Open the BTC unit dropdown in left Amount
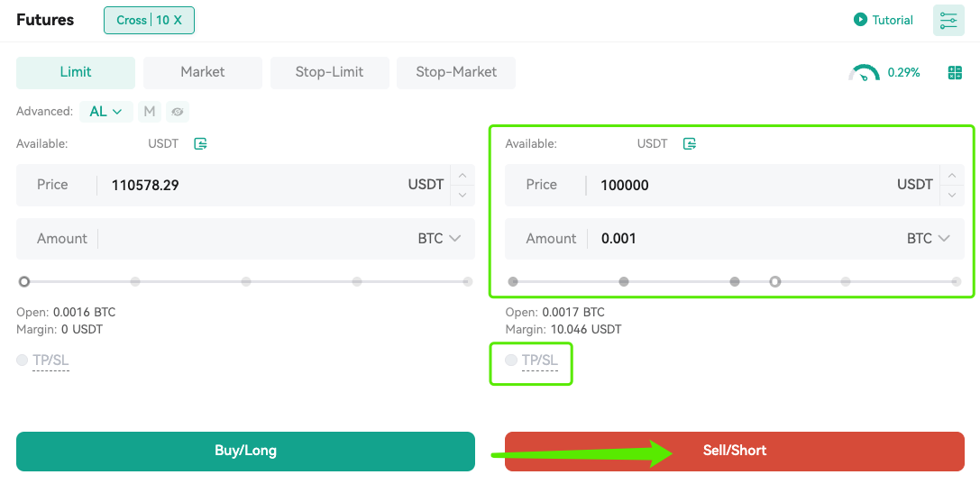The width and height of the screenshot is (980, 493). 439,238
